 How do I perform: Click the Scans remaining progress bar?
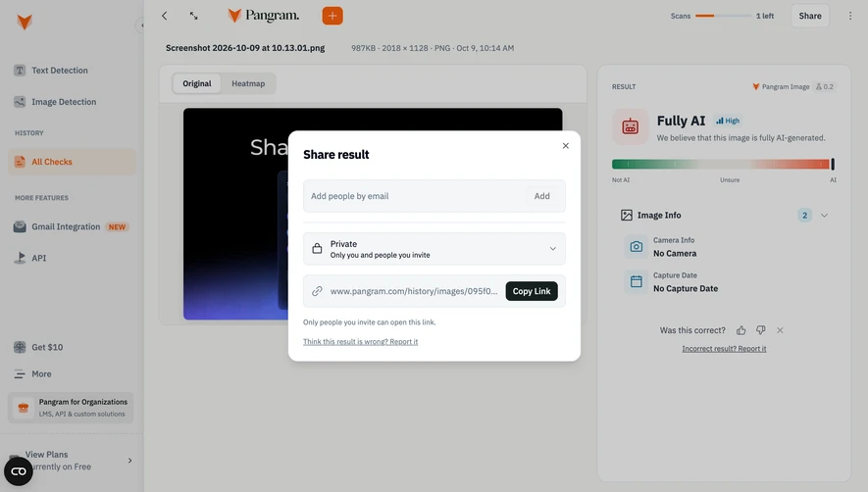[x=723, y=16]
